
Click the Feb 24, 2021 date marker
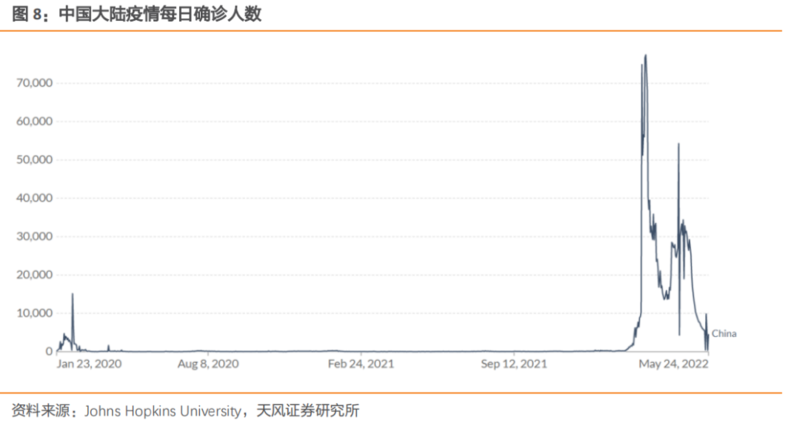point(361,365)
